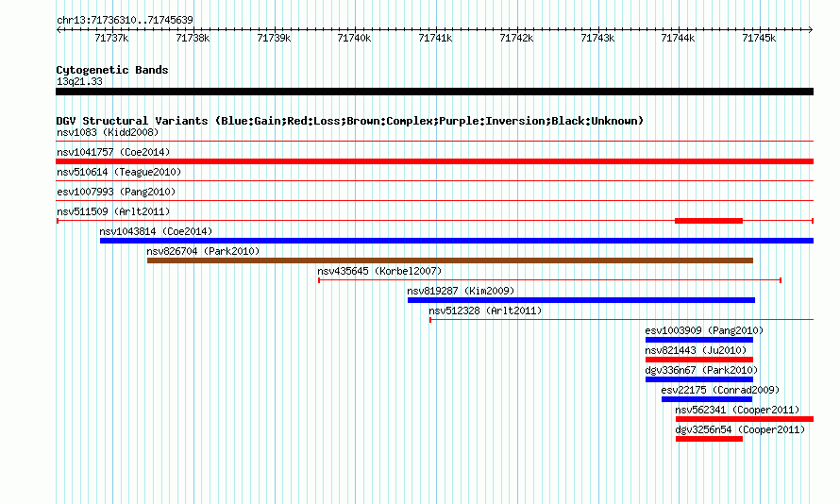Click the nsv1041757 (Coe2014) label

pos(113,152)
